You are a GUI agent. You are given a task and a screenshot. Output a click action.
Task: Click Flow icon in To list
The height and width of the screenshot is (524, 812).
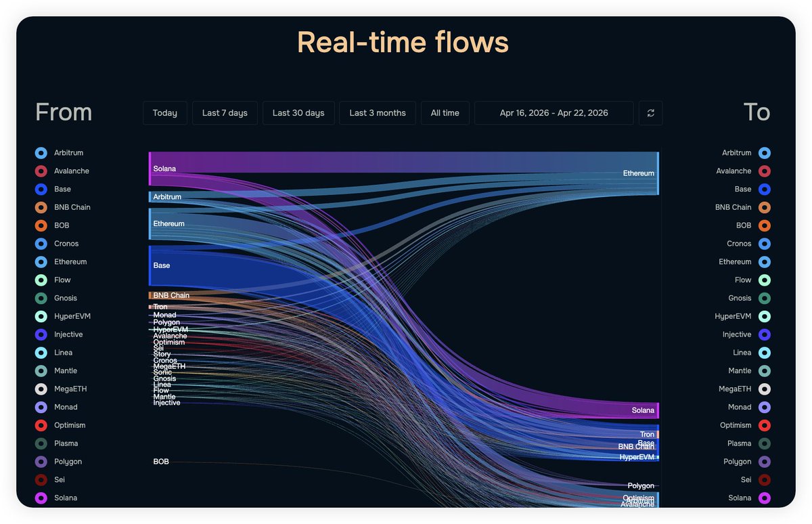(x=765, y=280)
